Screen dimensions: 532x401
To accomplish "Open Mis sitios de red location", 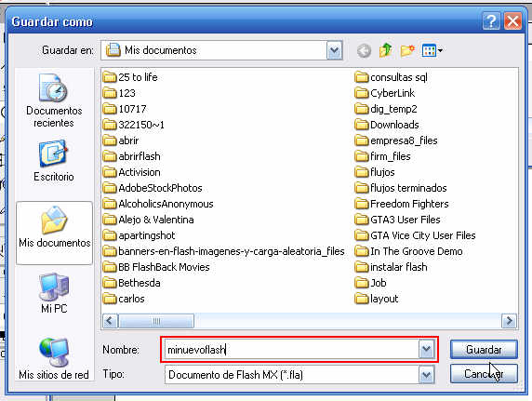I will [x=54, y=358].
